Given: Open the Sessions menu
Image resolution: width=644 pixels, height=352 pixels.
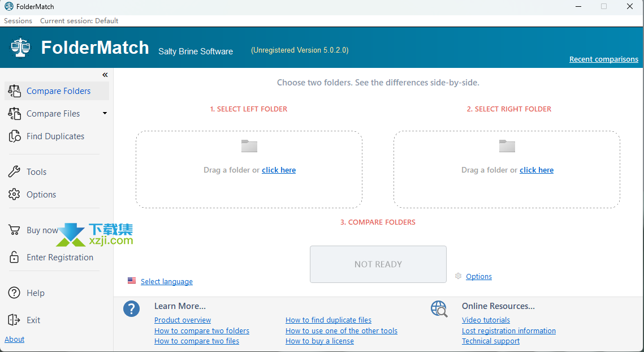Looking at the screenshot, I should [x=18, y=20].
